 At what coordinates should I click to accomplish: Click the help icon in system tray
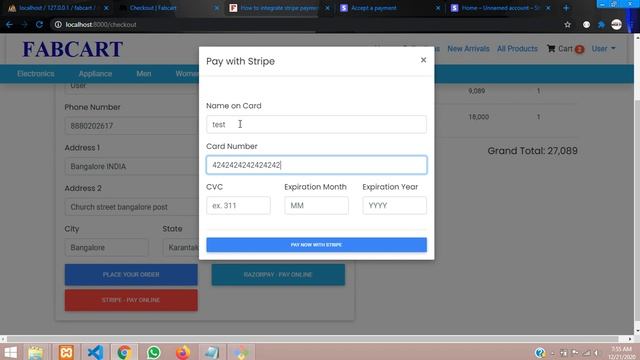click(540, 353)
